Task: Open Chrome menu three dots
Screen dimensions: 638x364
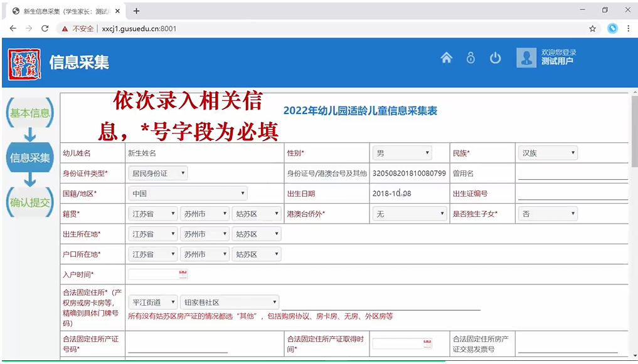Action: pyautogui.click(x=628, y=29)
